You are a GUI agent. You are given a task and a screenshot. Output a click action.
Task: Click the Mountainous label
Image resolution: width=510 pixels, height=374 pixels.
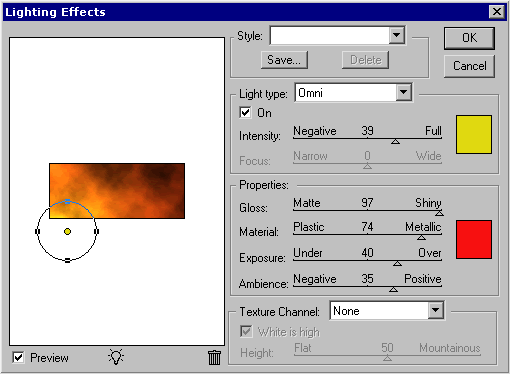(450, 348)
